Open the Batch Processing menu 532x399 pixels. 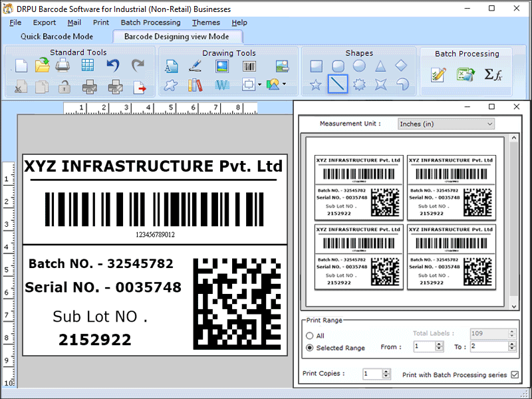click(x=150, y=22)
